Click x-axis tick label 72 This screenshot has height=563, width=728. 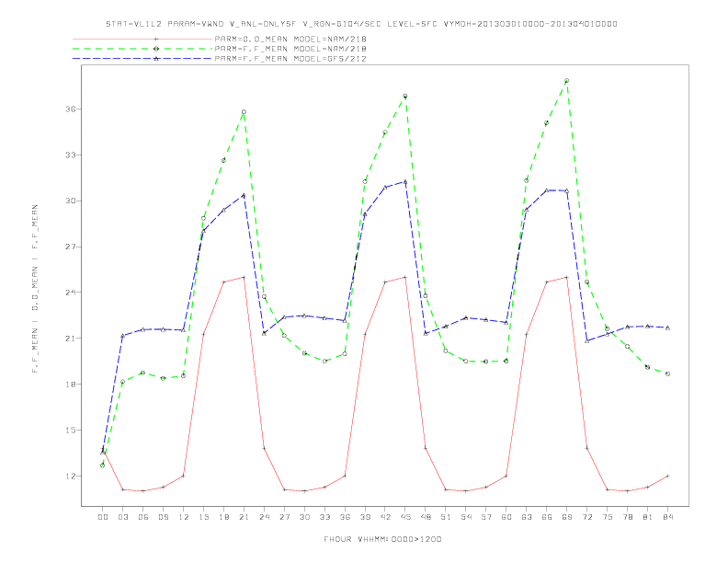586,517
